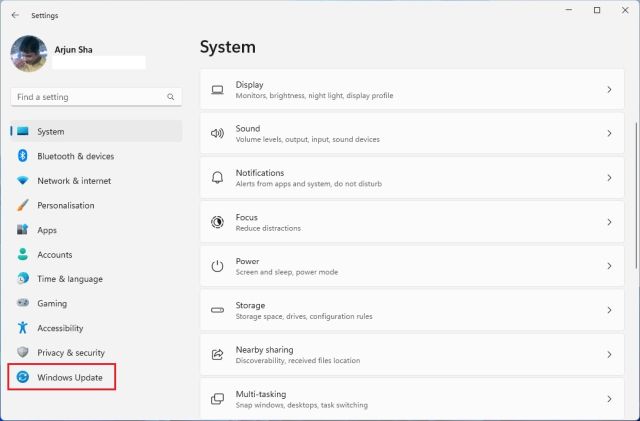Click the back arrow icon in Settings
The height and width of the screenshot is (421, 640).
15,16
